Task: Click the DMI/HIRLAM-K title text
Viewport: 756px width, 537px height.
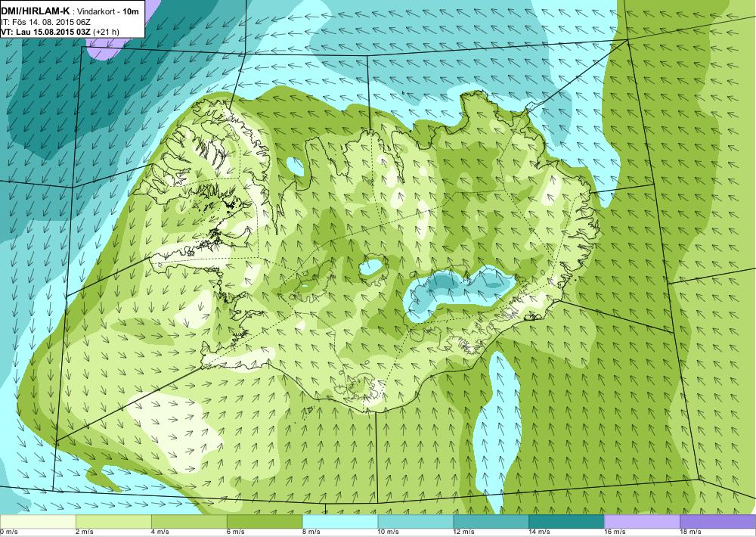Action: coord(36,10)
